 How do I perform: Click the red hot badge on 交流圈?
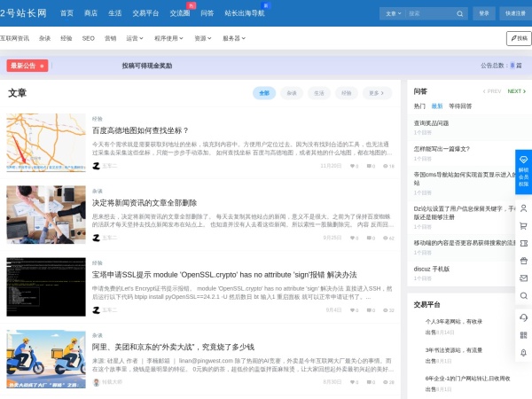point(191,5)
